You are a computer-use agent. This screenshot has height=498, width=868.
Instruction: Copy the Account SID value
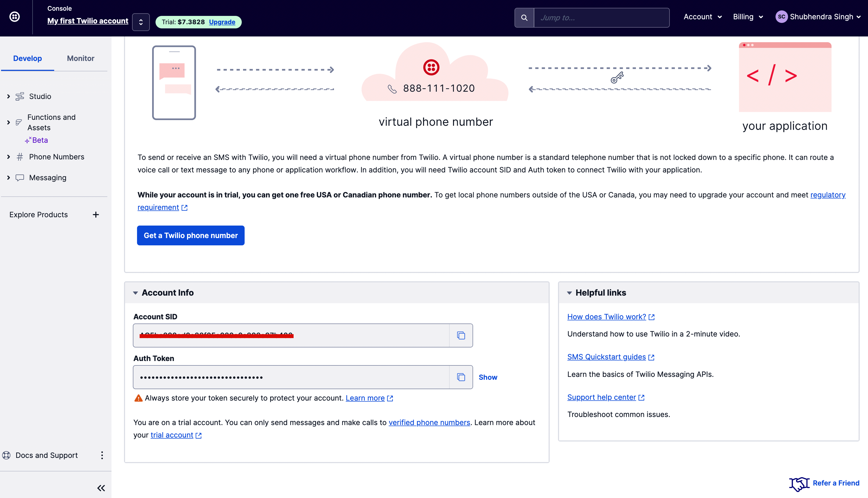pyautogui.click(x=461, y=335)
